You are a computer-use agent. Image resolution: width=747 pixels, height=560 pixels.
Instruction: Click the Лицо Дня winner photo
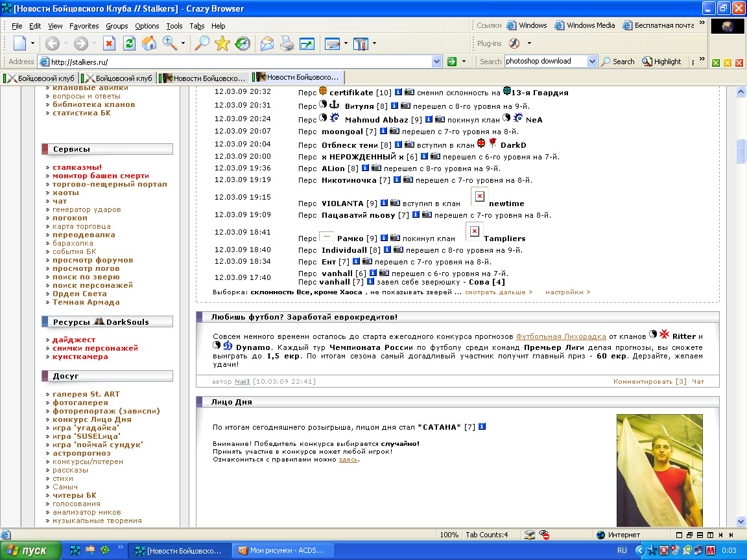(x=659, y=470)
